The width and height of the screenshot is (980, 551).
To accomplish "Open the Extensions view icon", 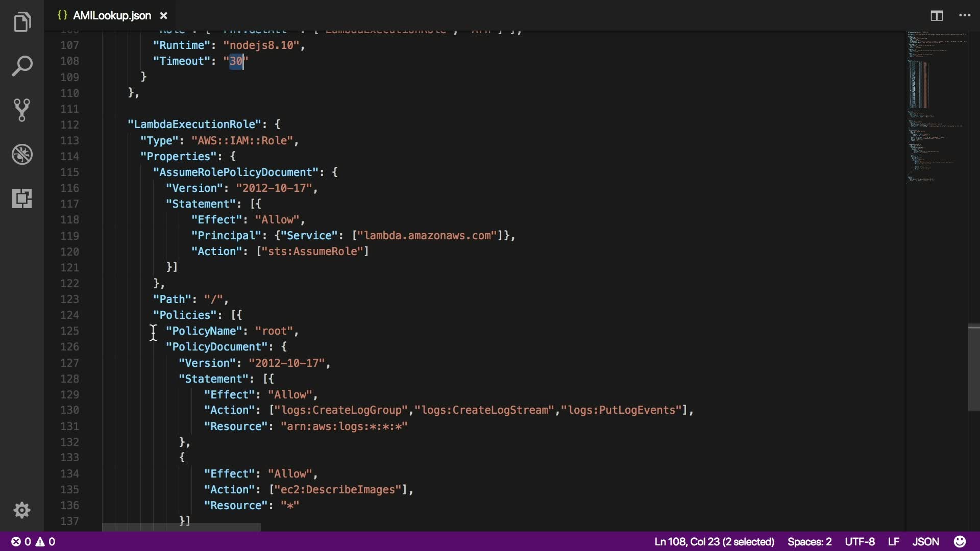I will (x=22, y=198).
